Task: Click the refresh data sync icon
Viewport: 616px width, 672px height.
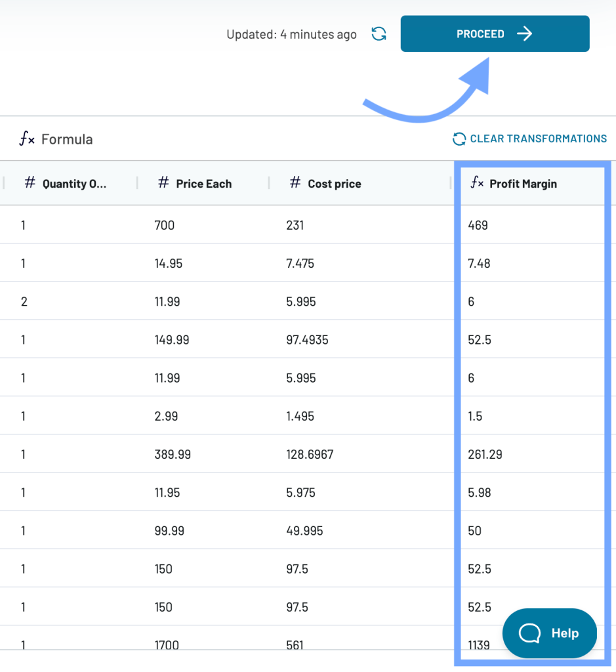Action: tap(379, 34)
